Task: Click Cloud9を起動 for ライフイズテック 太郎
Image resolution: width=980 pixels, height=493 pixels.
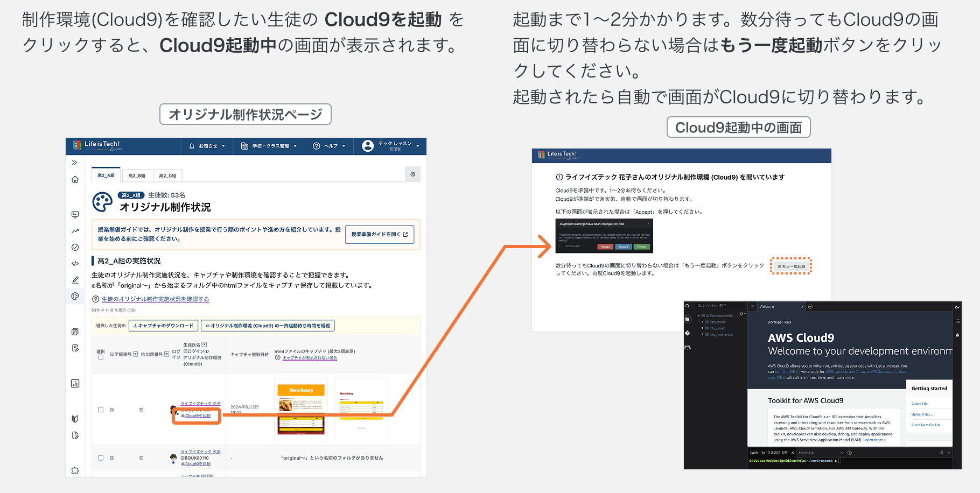Action: [198, 464]
